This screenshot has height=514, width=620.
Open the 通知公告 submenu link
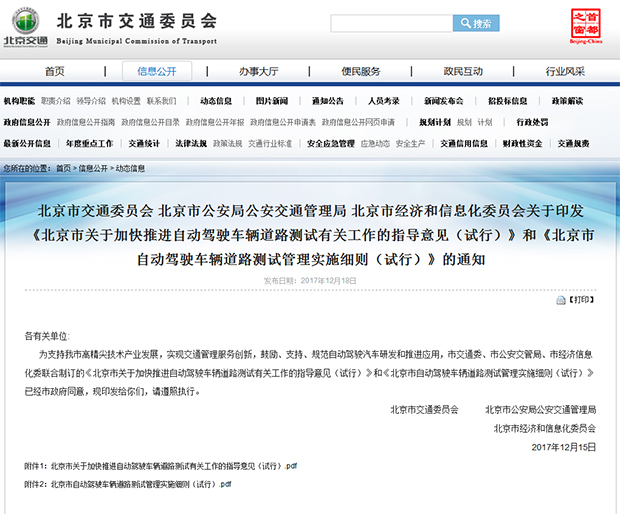click(327, 101)
